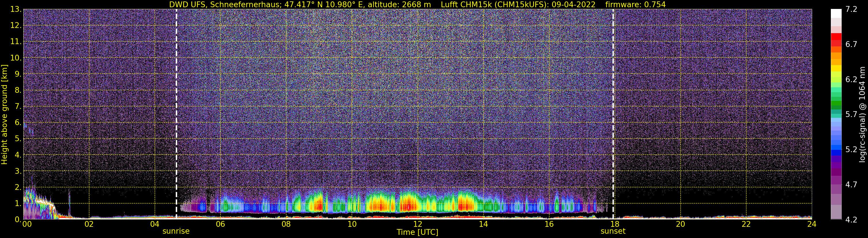Click the colorbar value '6.7'
This screenshot has width=868, height=238.
(x=851, y=44)
